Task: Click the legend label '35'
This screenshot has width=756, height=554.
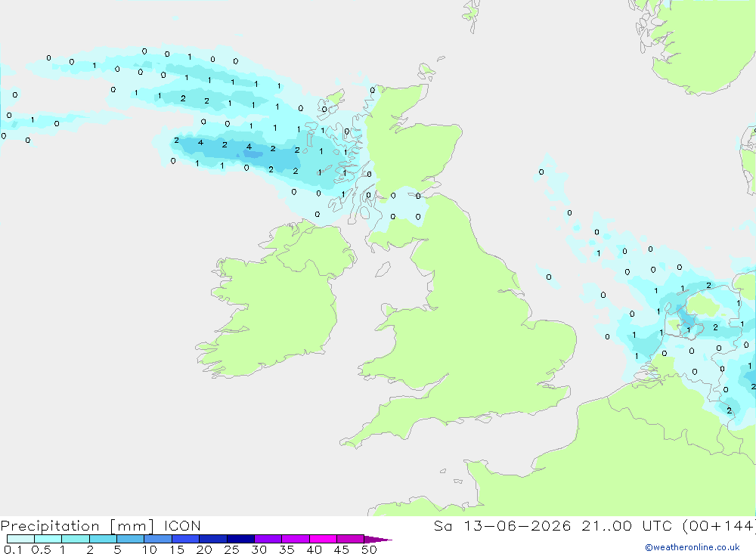Action: pyautogui.click(x=287, y=549)
